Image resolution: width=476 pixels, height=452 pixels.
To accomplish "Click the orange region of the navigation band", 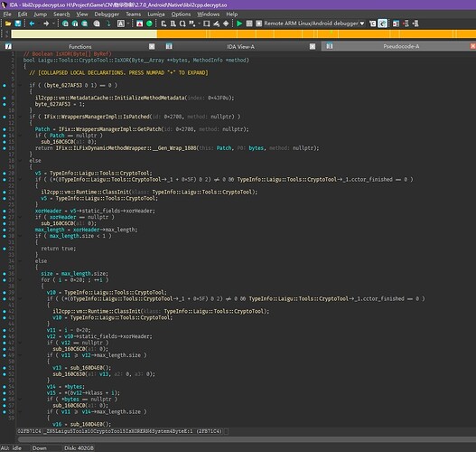I will click(x=316, y=33).
